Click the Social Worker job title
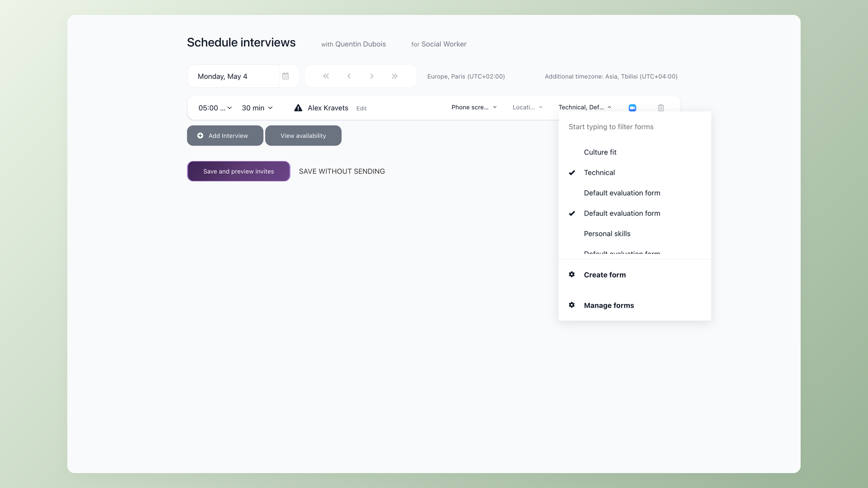This screenshot has width=868, height=488. click(x=444, y=44)
